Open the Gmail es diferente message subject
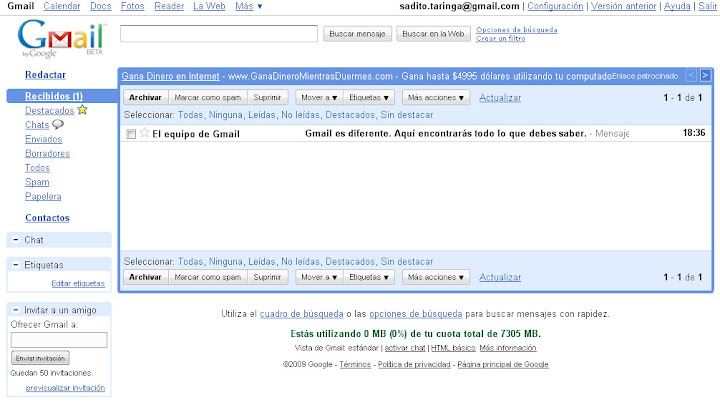Image resolution: width=720 pixels, height=405 pixels. pos(445,133)
